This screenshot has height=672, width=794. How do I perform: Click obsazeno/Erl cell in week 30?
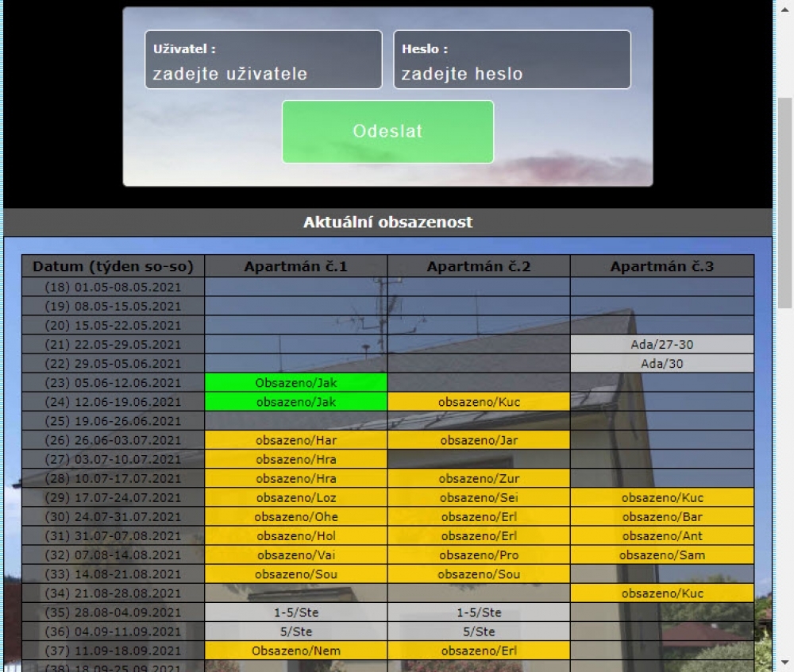click(x=479, y=516)
